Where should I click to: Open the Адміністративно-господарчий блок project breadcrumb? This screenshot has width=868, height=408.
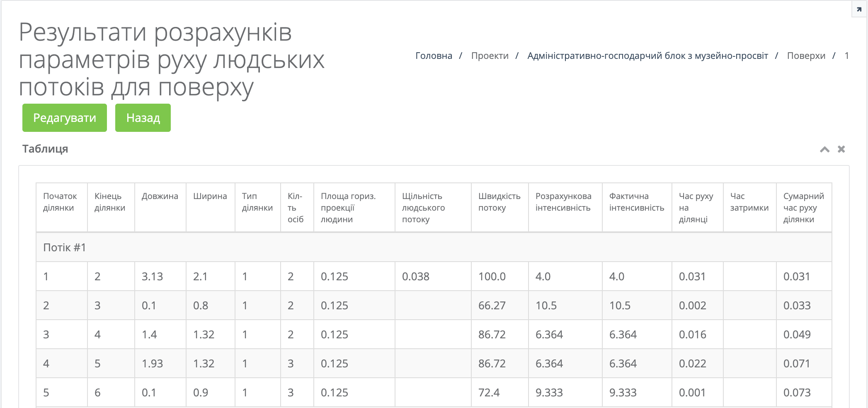(x=647, y=56)
